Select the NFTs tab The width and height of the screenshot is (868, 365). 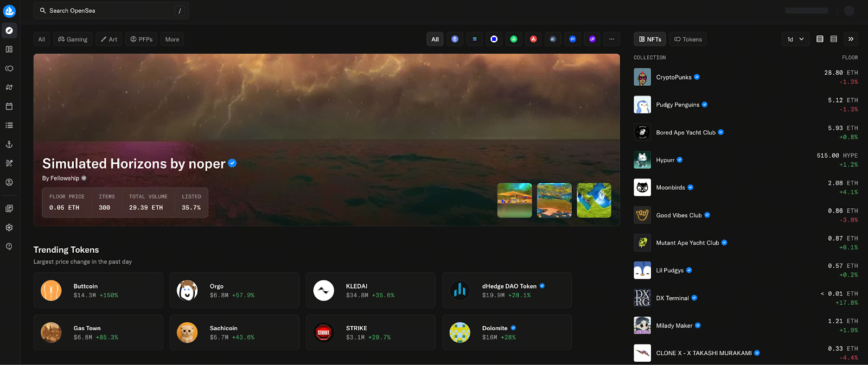tap(650, 39)
